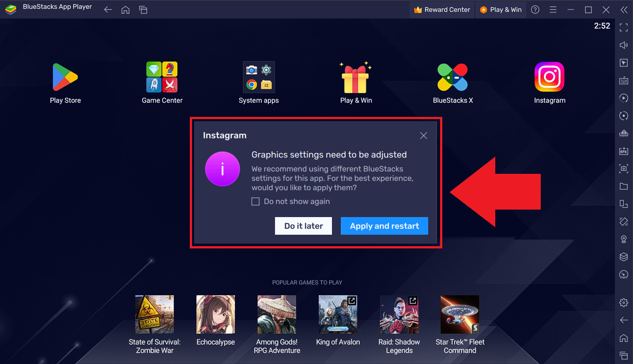This screenshot has width=633, height=364.
Task: Click the sync operations icon in sidebar
Action: [624, 116]
